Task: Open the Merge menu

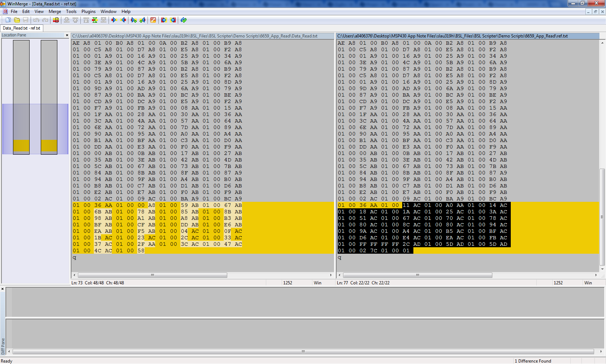Action: pyautogui.click(x=54, y=11)
